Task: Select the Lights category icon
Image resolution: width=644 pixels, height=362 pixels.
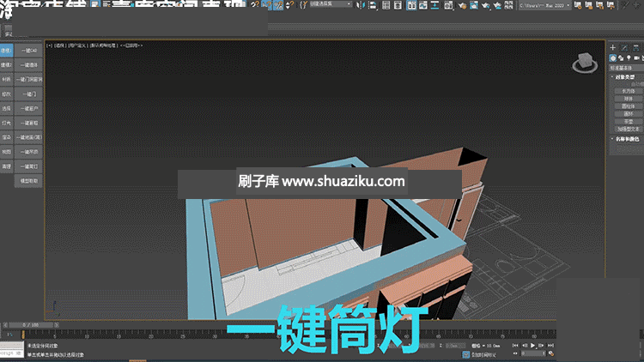Action: pos(629,58)
